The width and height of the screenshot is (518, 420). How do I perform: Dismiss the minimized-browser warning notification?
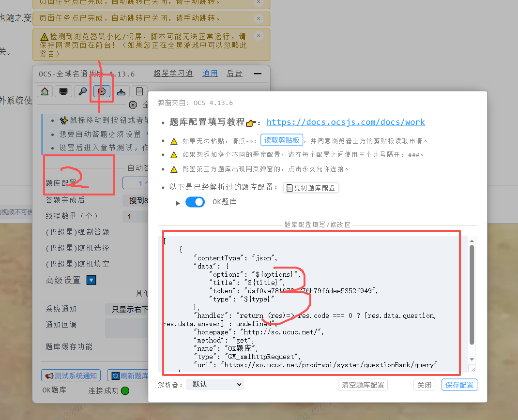(259, 35)
